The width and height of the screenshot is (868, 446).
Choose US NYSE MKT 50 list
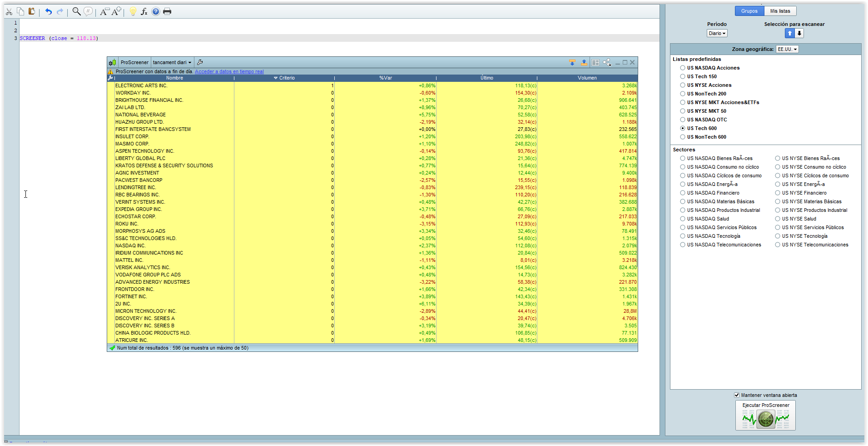coord(683,111)
